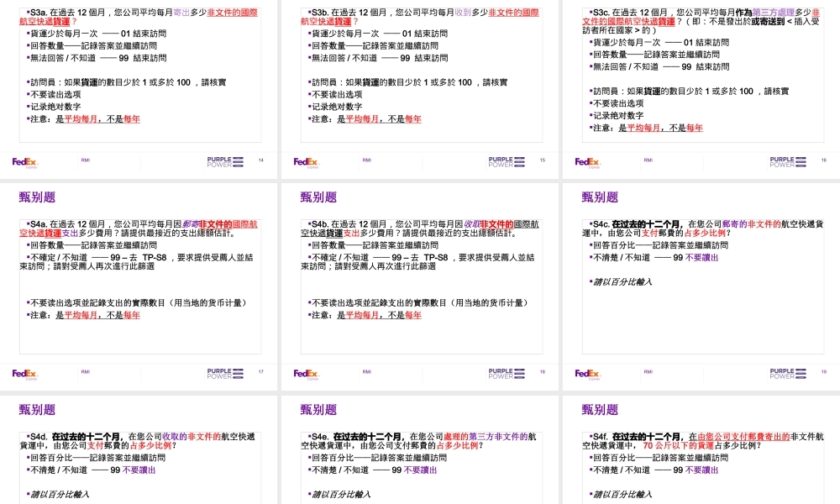Select the S4c question slide thumbnail
840x504 pixels.
[701, 286]
